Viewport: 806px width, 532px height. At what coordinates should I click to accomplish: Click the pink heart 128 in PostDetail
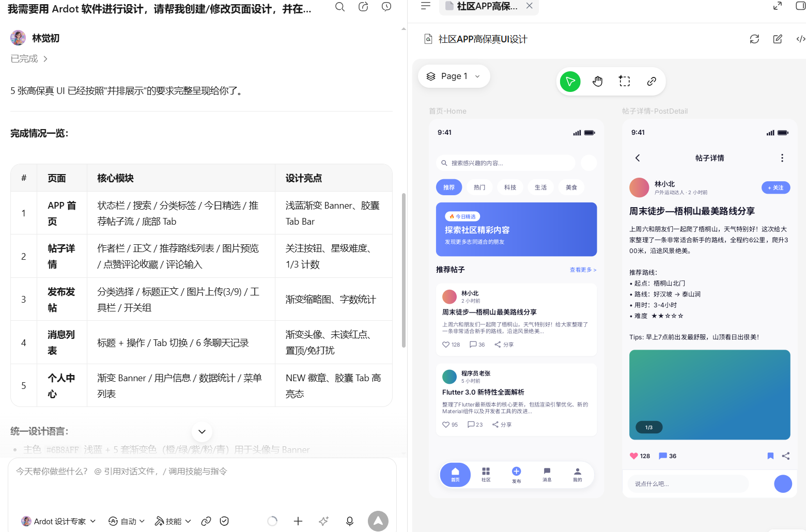[x=640, y=456]
